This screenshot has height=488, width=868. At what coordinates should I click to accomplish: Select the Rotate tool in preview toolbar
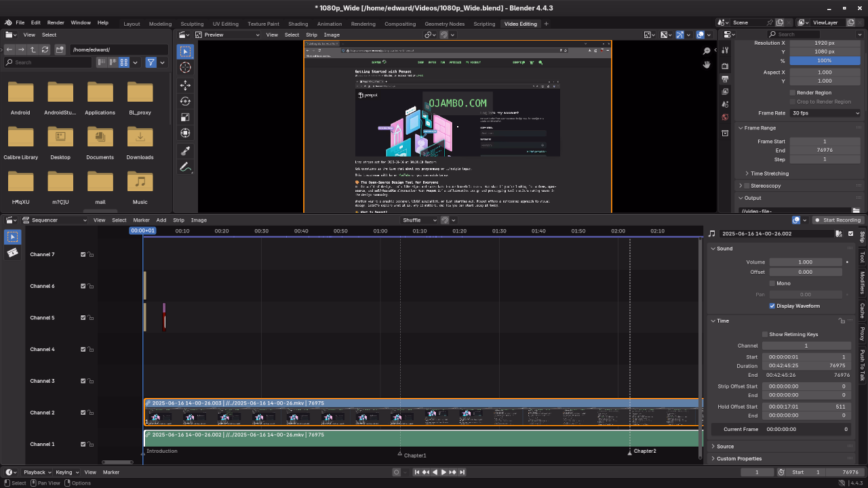(x=185, y=101)
